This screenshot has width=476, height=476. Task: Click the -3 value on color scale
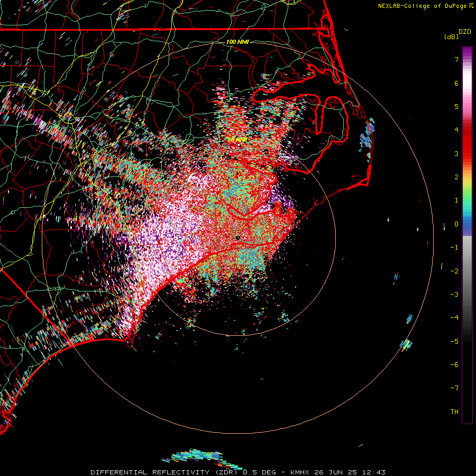pos(454,295)
